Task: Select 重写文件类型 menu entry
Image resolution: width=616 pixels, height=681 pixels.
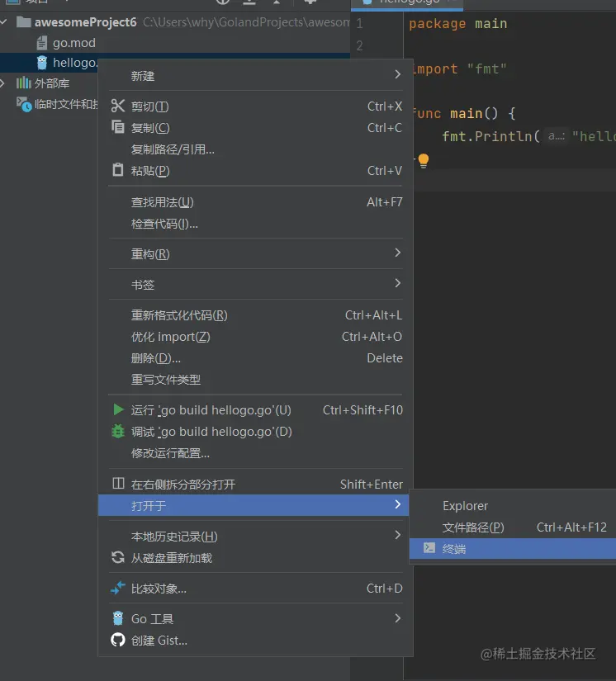Action: point(255,380)
